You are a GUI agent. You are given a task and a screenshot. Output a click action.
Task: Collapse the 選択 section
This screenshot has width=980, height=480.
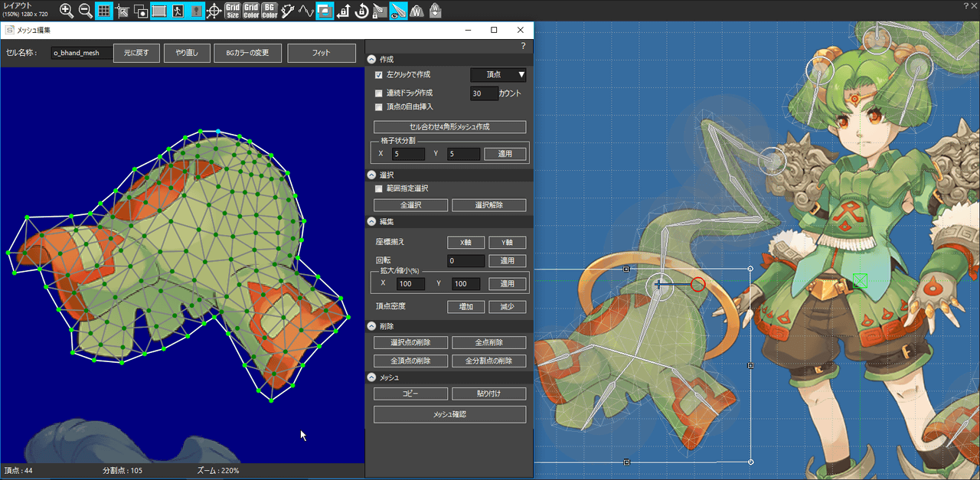372,175
